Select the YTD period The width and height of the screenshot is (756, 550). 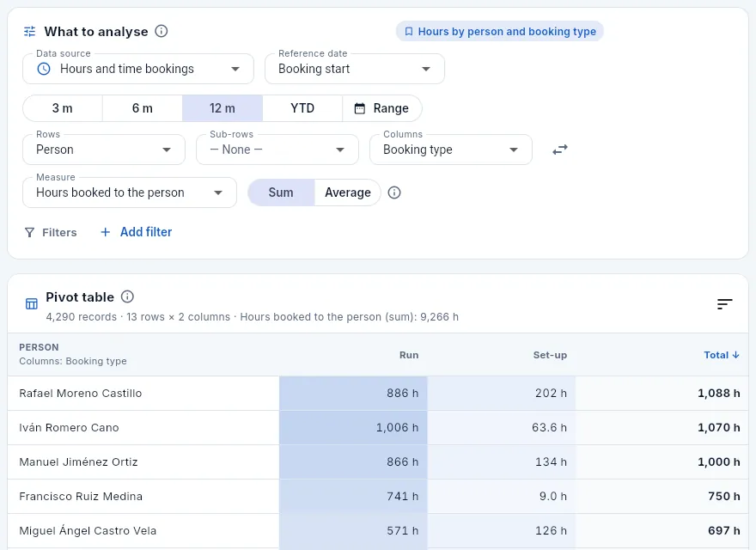point(302,108)
